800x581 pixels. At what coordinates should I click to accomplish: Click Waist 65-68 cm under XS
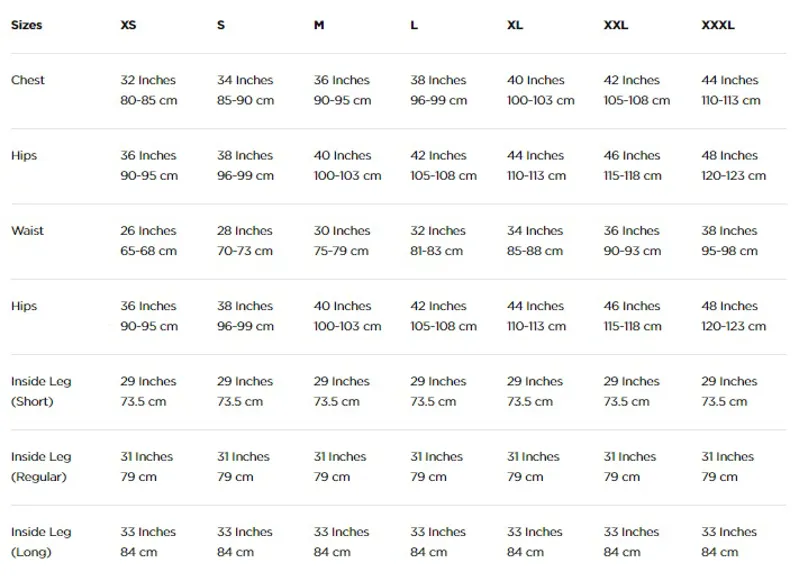click(148, 251)
